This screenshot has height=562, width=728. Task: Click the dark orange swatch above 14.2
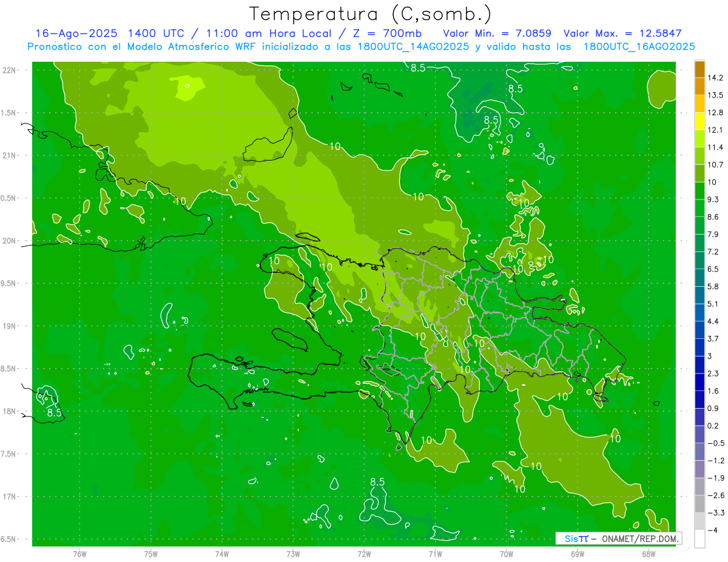[x=699, y=69]
